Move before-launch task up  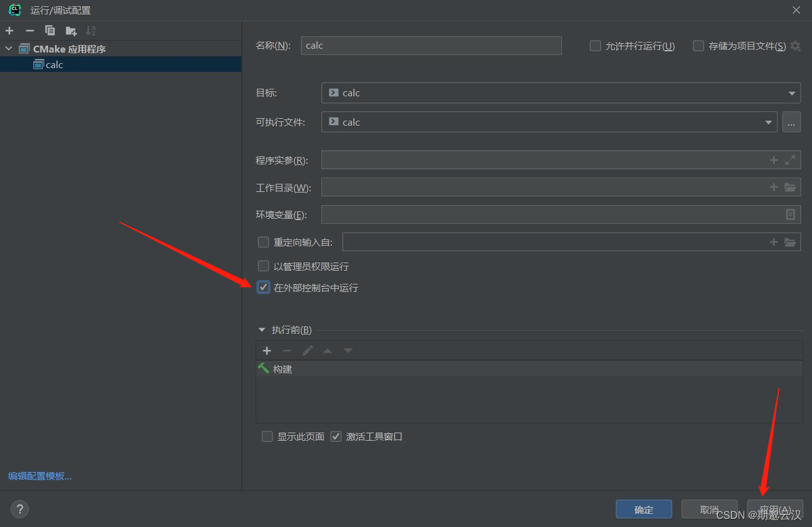pos(328,351)
